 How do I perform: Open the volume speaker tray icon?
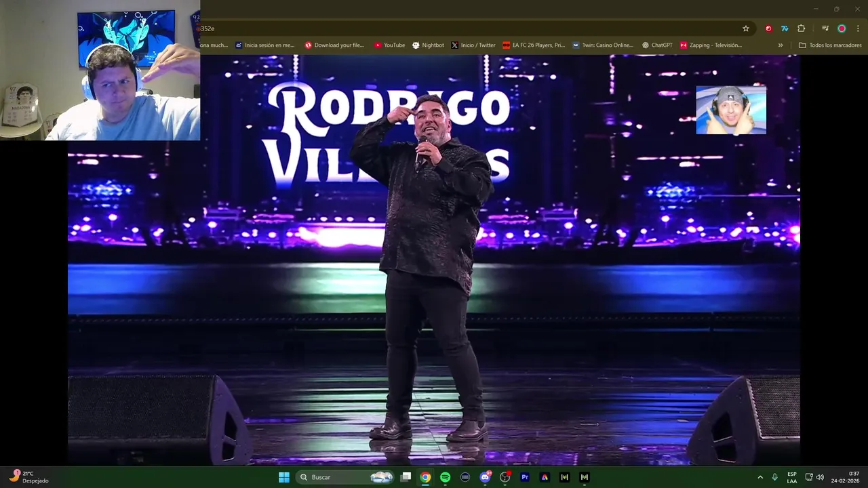(x=820, y=477)
